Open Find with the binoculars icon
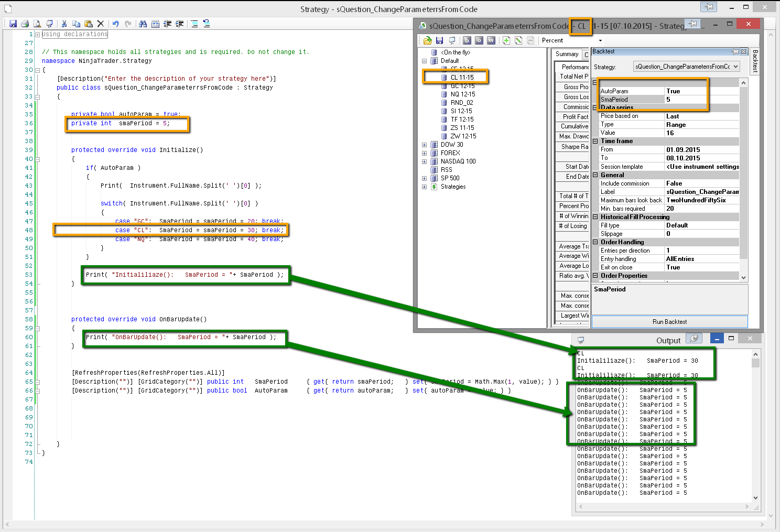This screenshot has width=780, height=532. coord(143,24)
